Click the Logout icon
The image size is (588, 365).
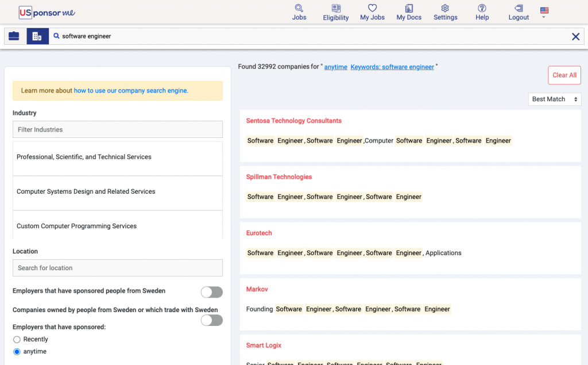pyautogui.click(x=519, y=9)
